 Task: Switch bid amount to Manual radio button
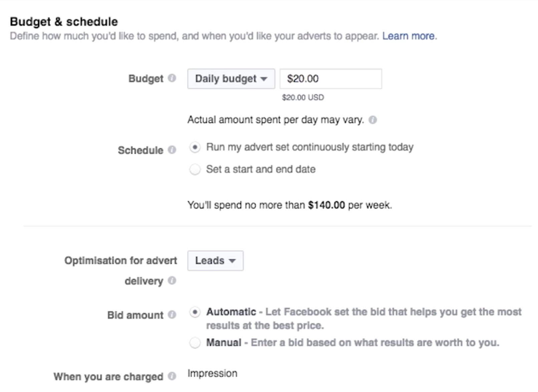[x=195, y=343]
